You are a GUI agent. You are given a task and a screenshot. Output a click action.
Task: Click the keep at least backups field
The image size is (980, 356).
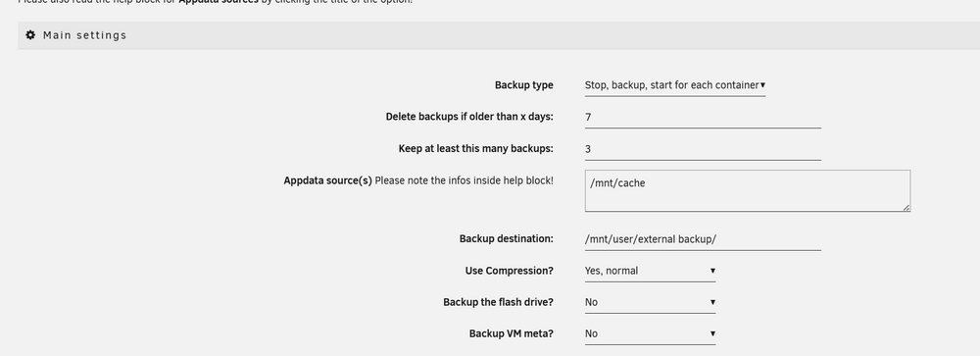(703, 149)
